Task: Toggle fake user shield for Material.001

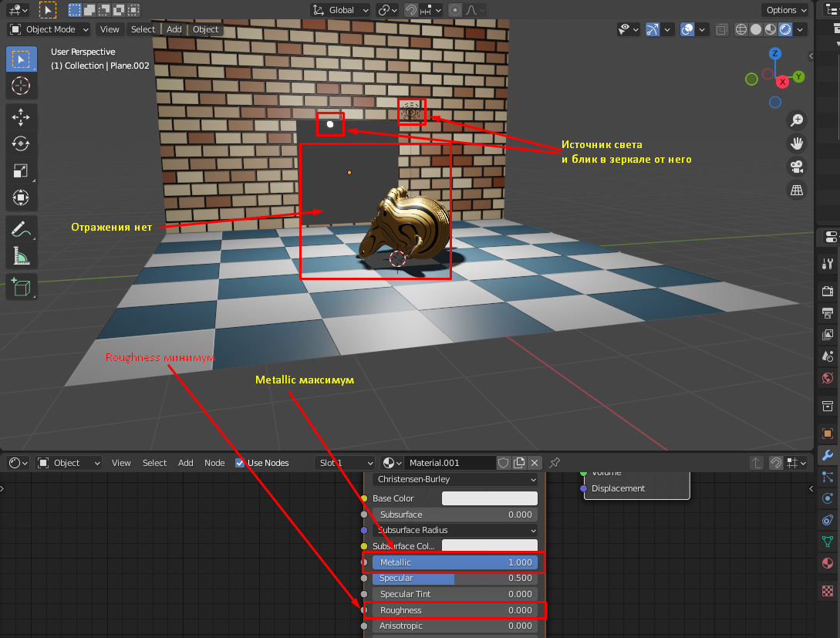Action: pos(503,463)
